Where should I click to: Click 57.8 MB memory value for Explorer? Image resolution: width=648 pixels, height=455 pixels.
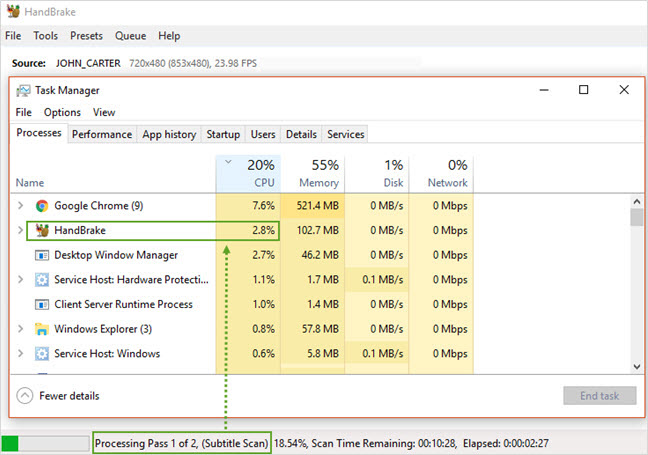pos(320,329)
